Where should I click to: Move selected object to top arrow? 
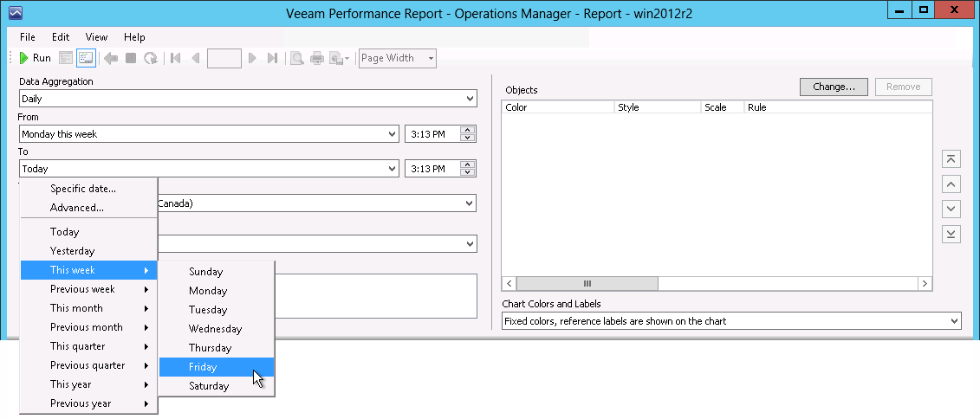[951, 158]
